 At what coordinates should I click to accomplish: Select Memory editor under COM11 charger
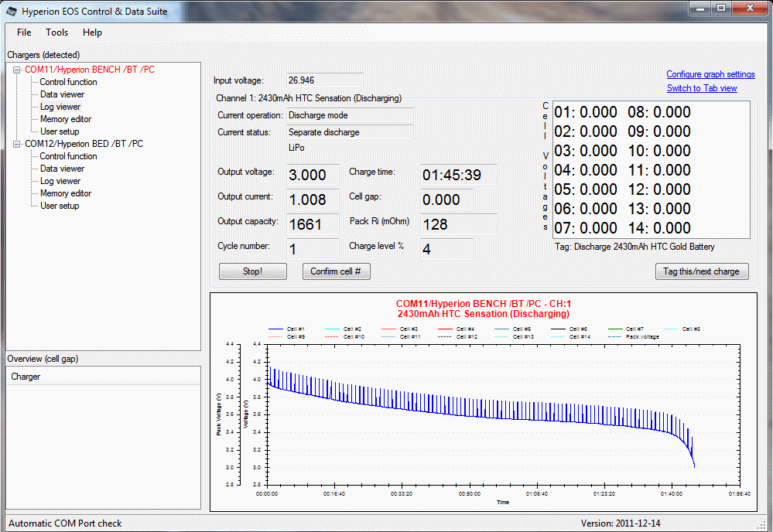pyautogui.click(x=66, y=119)
